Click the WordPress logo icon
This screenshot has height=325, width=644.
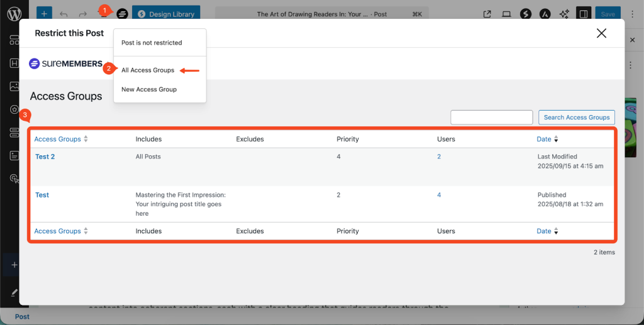click(x=14, y=13)
